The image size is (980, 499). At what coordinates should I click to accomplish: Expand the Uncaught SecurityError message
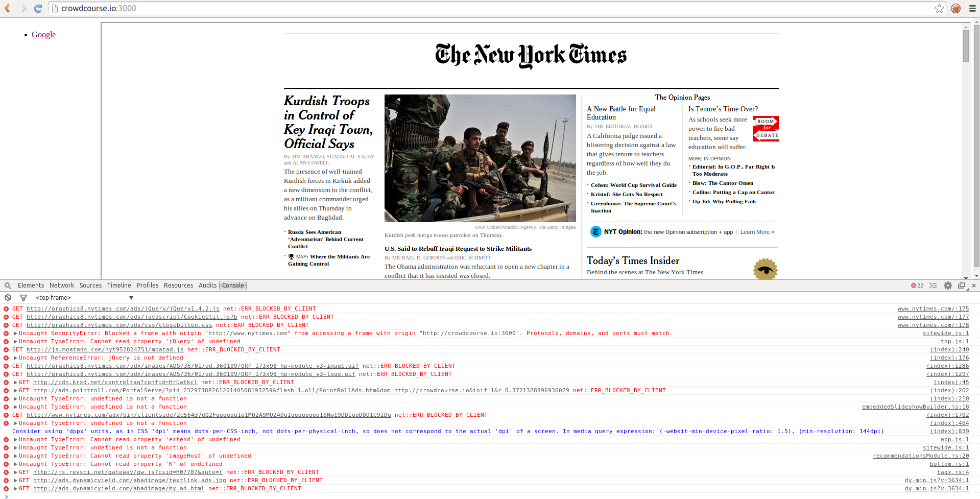coord(15,333)
